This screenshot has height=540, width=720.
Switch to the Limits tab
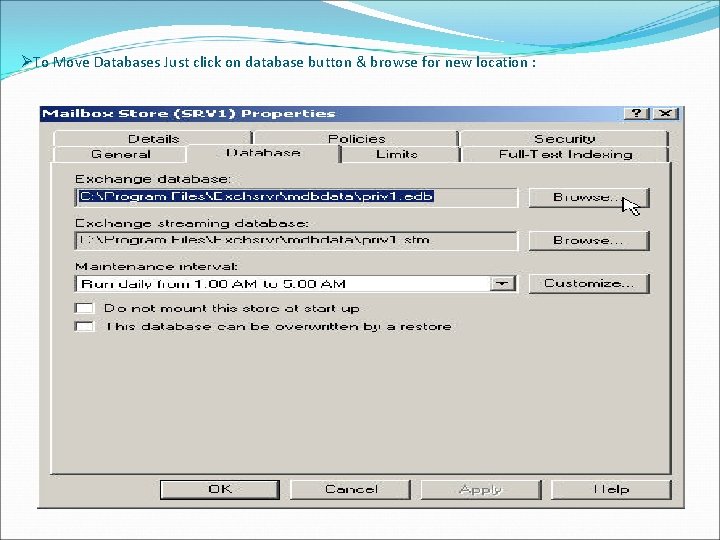(397, 154)
